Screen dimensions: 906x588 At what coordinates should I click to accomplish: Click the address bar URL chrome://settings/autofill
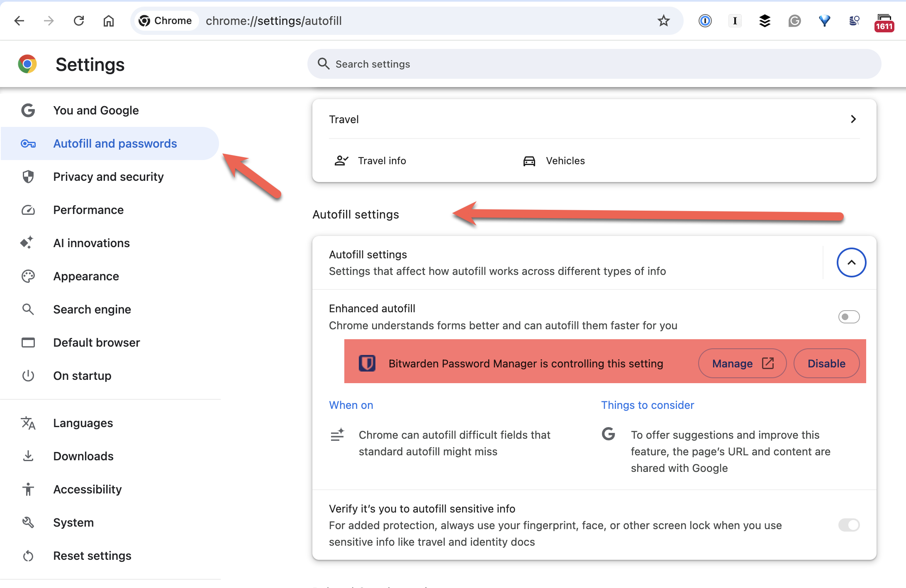(x=274, y=21)
